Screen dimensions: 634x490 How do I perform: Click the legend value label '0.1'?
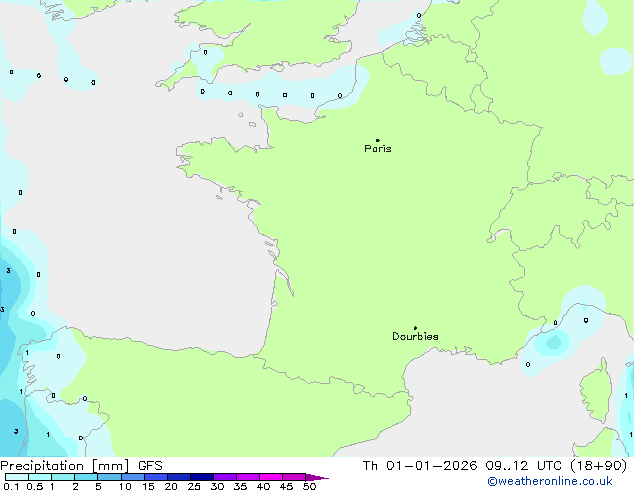pos(11,486)
